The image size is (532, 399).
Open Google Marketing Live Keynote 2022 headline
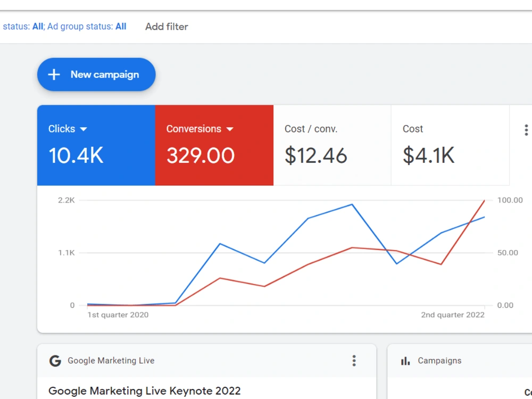pos(145,391)
